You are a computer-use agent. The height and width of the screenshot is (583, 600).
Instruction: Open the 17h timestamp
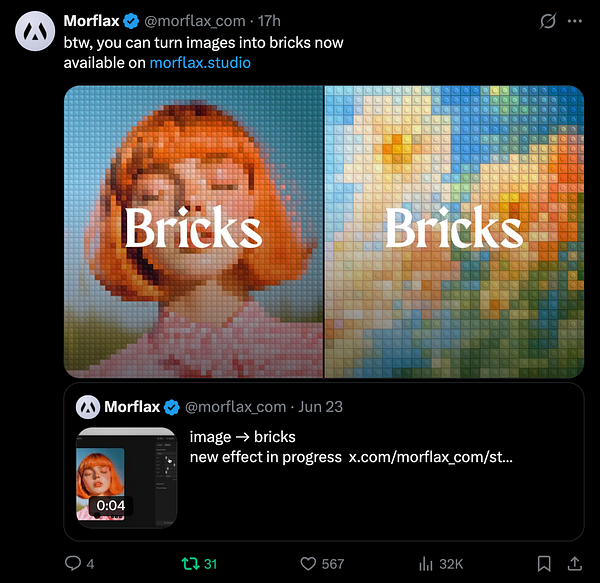pyautogui.click(x=269, y=21)
